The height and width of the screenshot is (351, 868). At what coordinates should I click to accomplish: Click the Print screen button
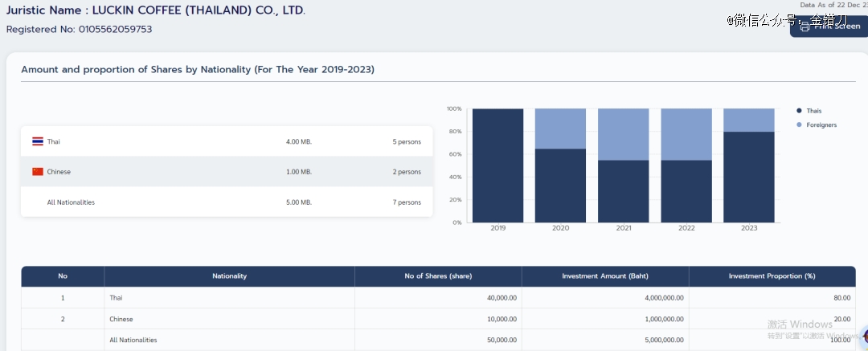click(x=829, y=26)
